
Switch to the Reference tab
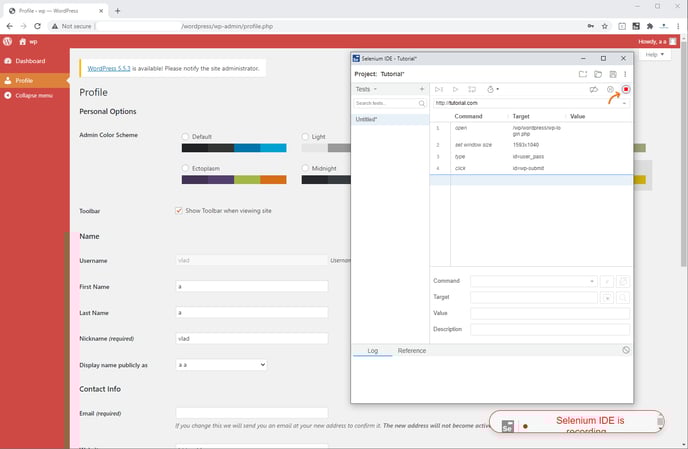412,350
